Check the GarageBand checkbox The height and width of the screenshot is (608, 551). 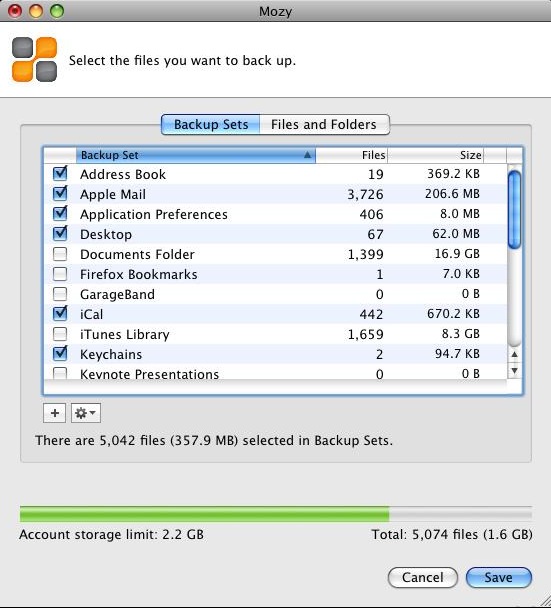click(x=60, y=294)
